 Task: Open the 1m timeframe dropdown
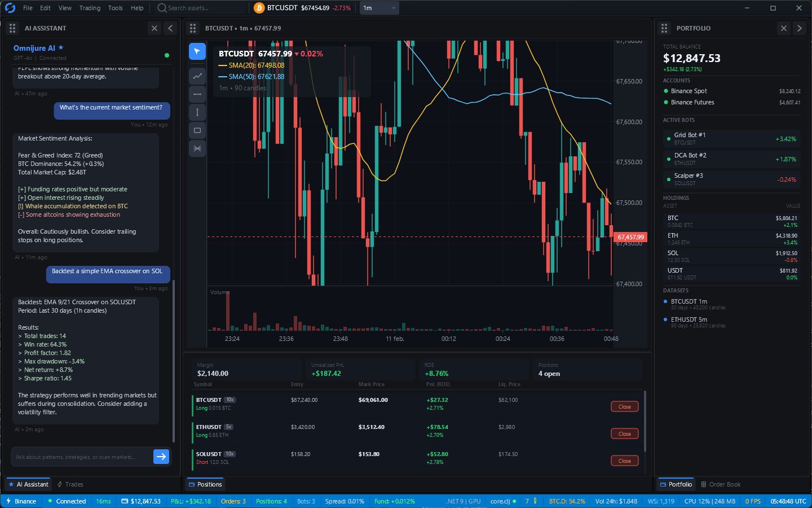click(x=379, y=8)
